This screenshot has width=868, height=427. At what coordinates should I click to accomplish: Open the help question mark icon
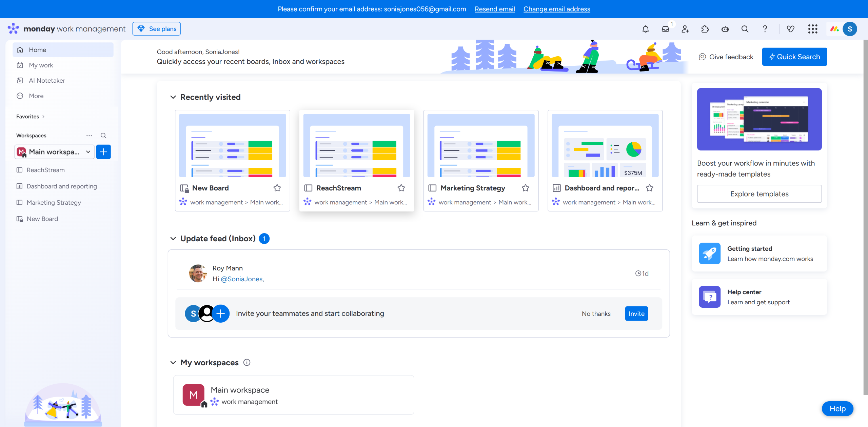click(x=765, y=29)
